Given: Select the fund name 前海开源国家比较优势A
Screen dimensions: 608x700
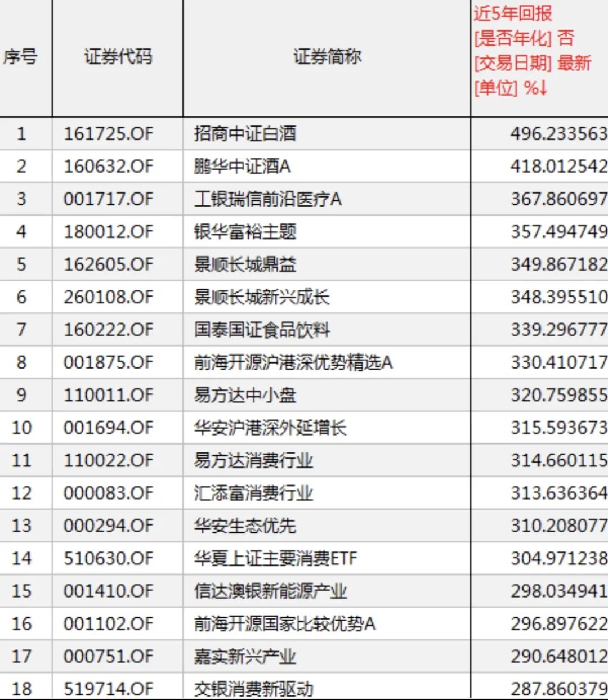Looking at the screenshot, I should (x=284, y=623).
